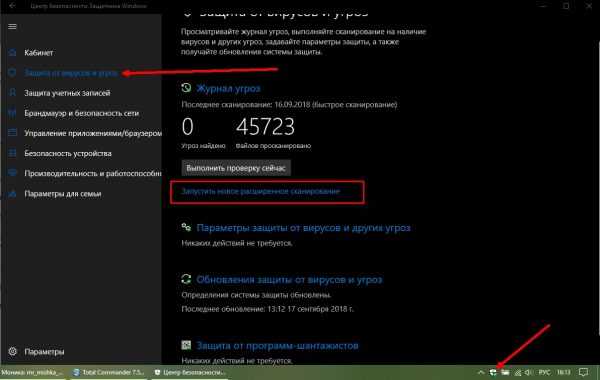Viewport: 600px width, 380px height.
Task: Open Параметры settings at sidebar bottom
Action: [x=44, y=352]
